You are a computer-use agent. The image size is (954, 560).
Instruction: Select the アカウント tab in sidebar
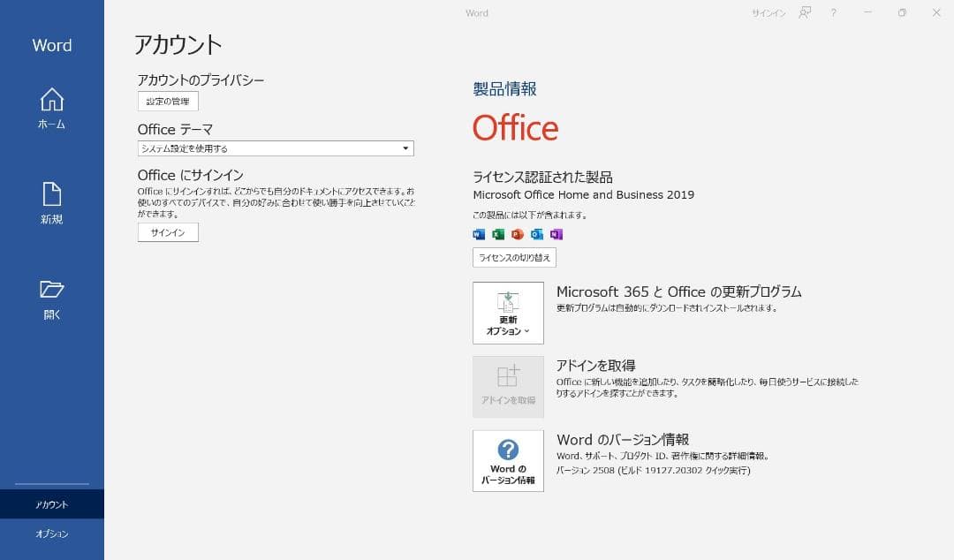click(x=52, y=504)
